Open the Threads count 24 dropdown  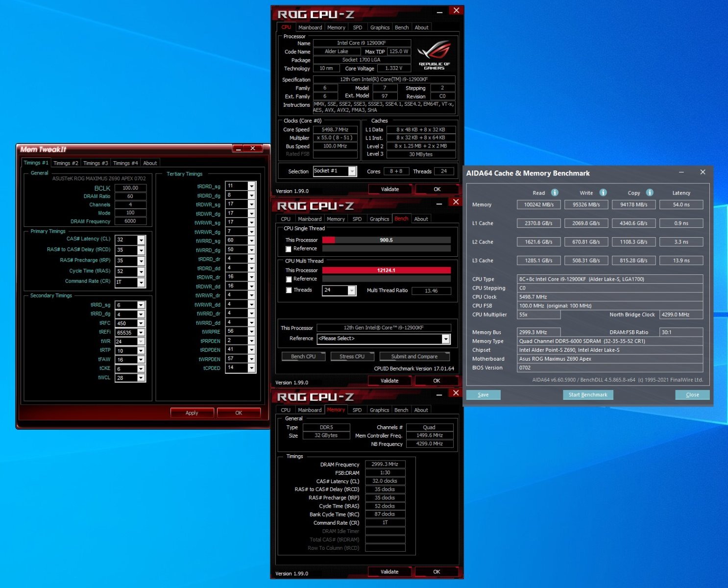352,291
